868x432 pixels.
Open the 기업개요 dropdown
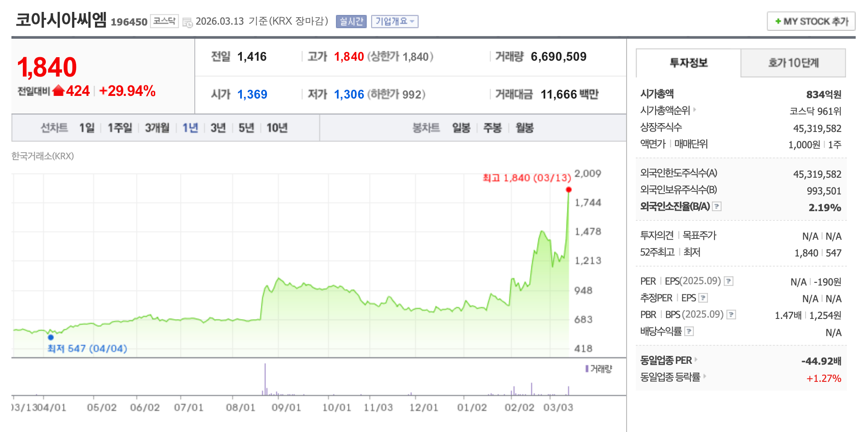[x=395, y=22]
